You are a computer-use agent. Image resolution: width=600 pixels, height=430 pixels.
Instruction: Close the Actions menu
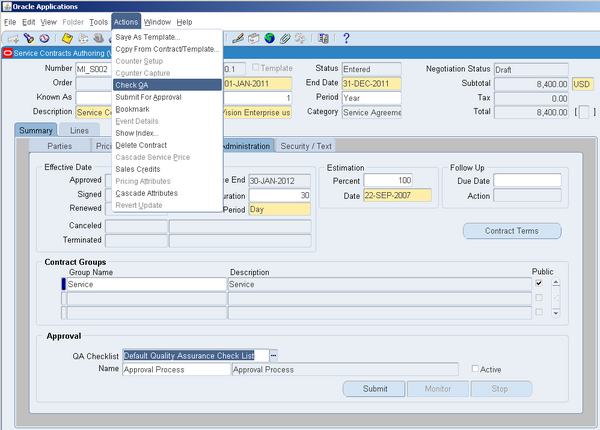pos(126,22)
